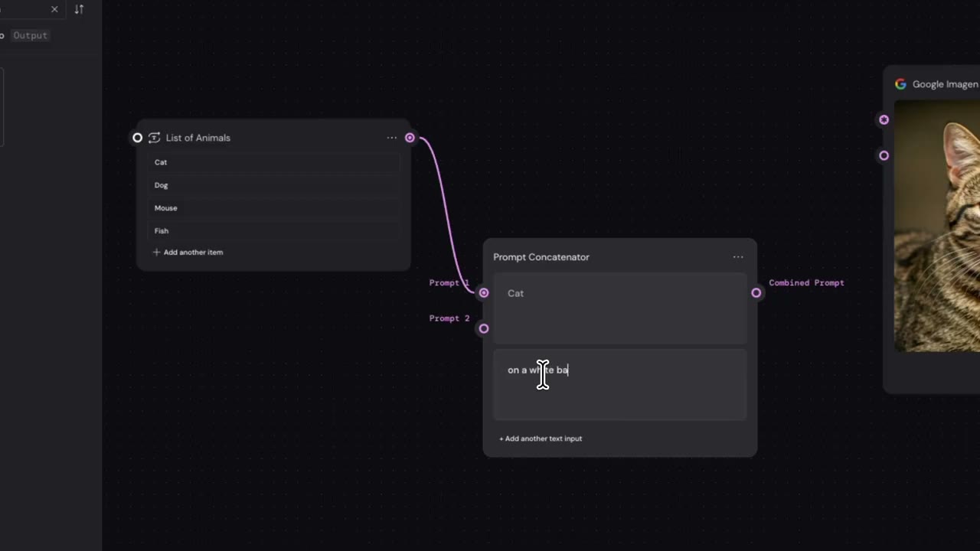Click Add another text input
980x551 pixels.
pos(541,439)
